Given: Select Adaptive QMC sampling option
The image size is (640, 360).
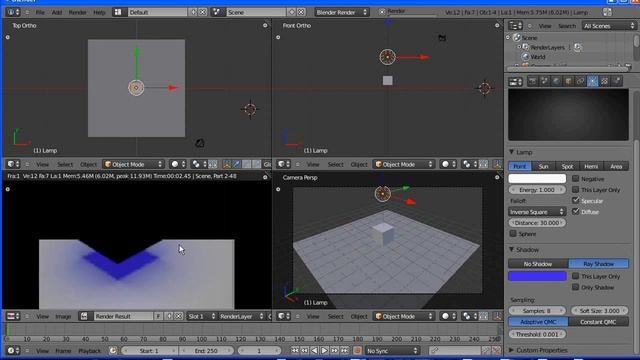Looking at the screenshot, I should click(538, 322).
